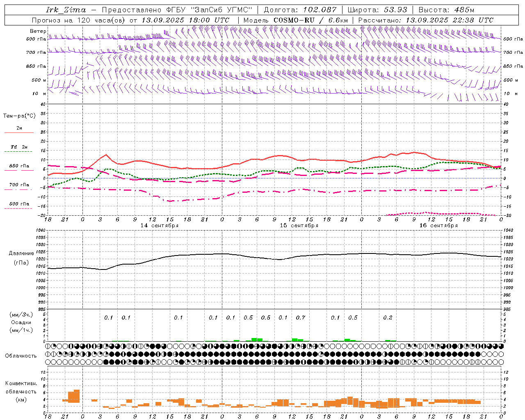
Task: Click the Осадки precipitation label
Action: tap(21, 322)
